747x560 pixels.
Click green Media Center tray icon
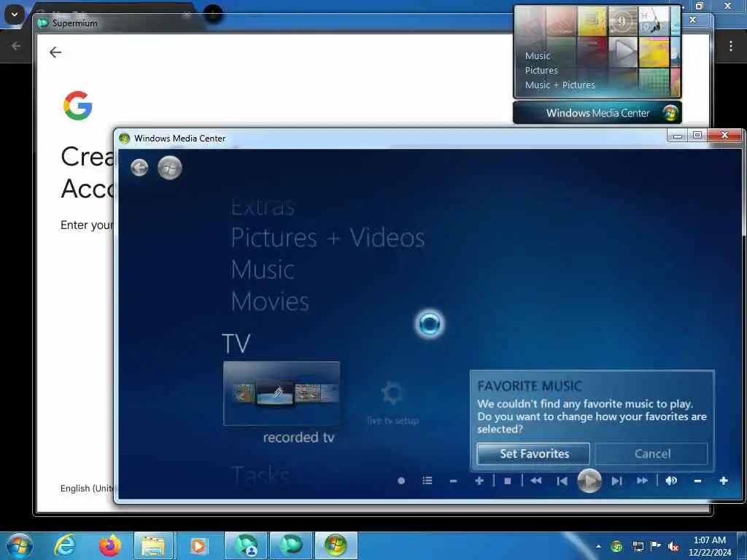click(x=616, y=546)
